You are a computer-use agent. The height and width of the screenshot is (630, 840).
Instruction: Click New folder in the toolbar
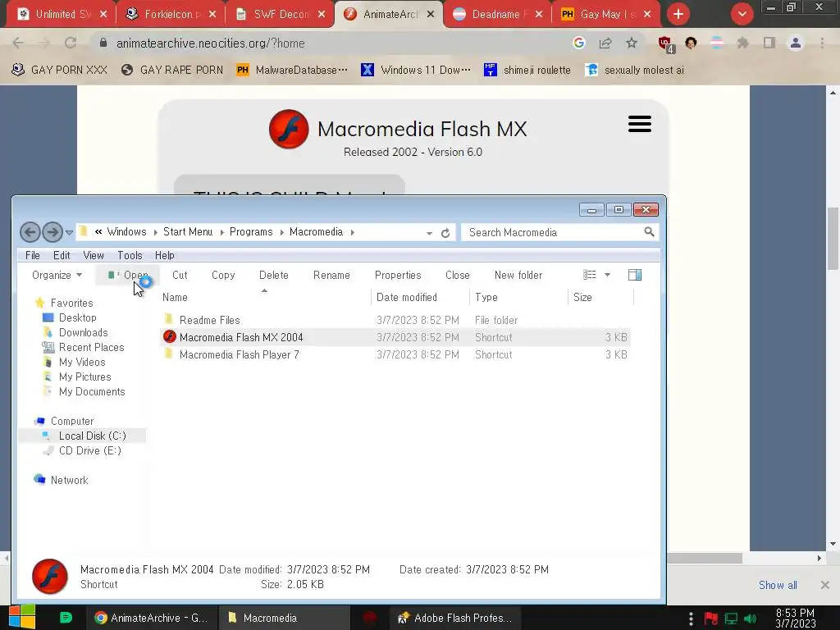point(518,275)
